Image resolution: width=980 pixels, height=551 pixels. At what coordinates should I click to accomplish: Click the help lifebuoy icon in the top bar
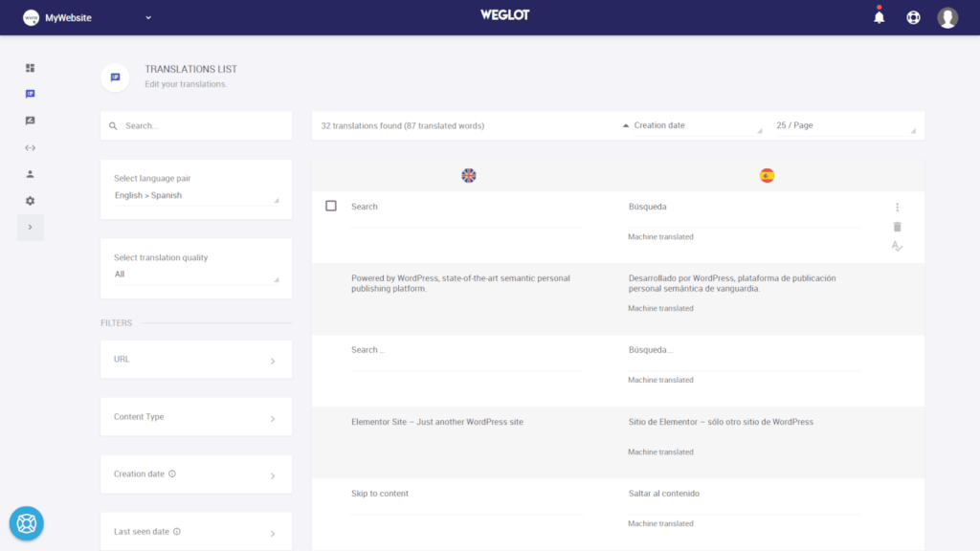(x=913, y=17)
